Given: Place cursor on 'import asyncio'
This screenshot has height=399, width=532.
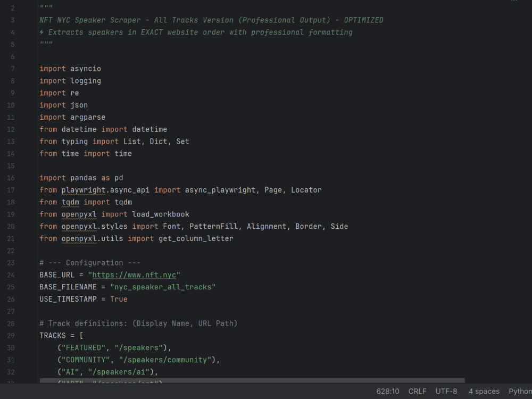Looking at the screenshot, I should 70,69.
